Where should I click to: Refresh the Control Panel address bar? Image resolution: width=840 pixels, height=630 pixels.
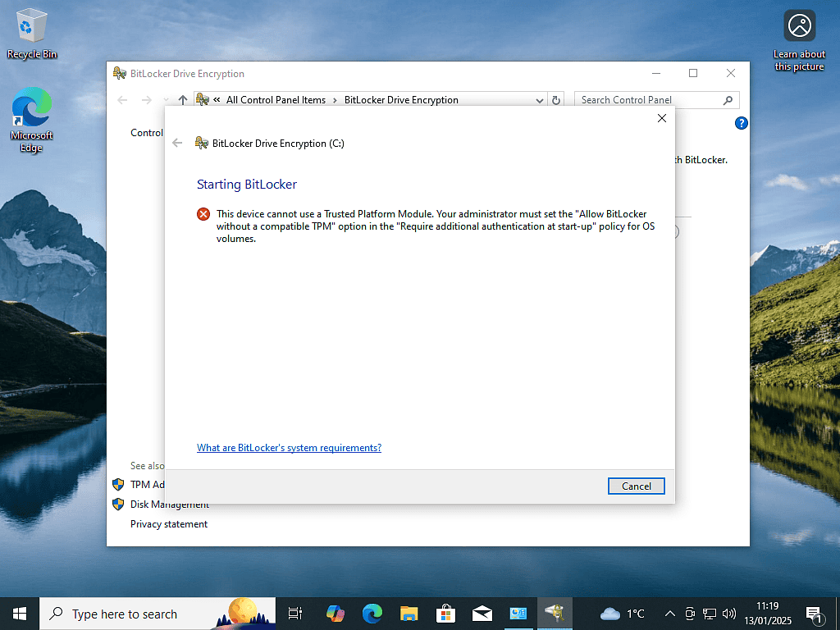click(x=556, y=100)
